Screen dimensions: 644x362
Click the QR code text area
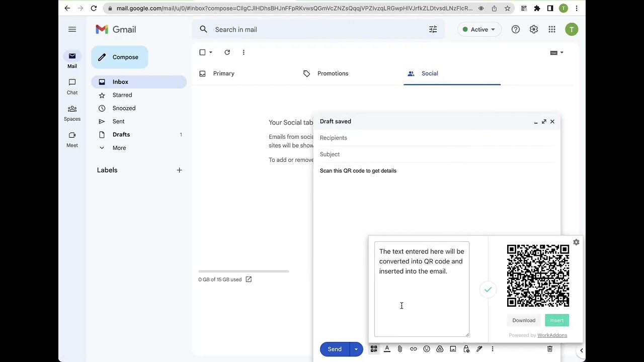tap(422, 289)
